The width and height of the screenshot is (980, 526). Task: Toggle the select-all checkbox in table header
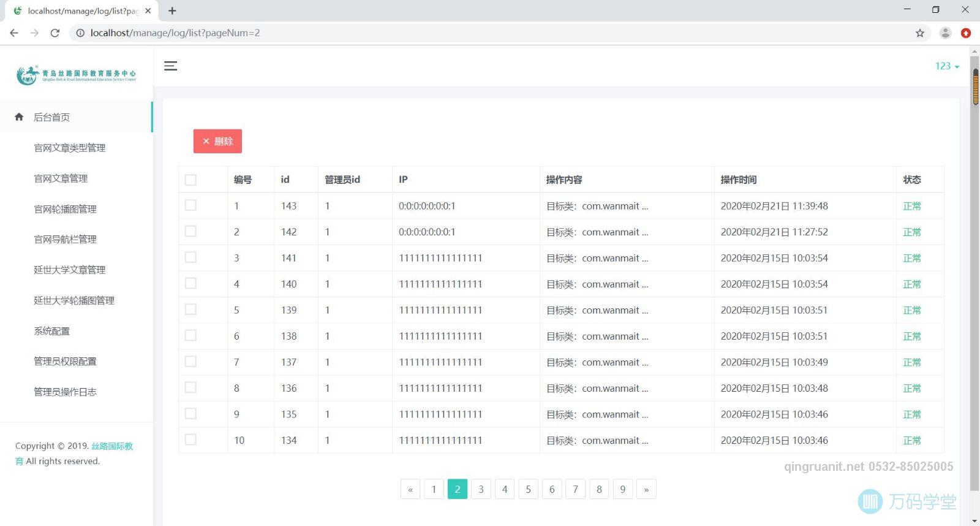190,180
